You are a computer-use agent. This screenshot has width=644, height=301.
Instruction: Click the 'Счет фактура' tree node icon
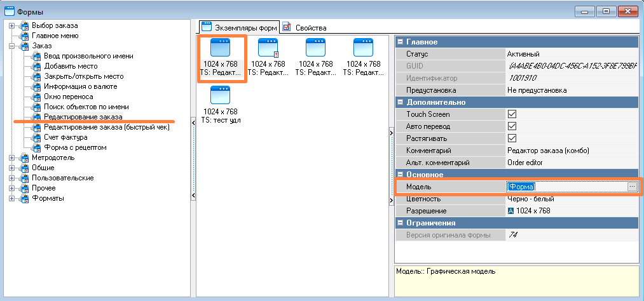tap(36, 137)
